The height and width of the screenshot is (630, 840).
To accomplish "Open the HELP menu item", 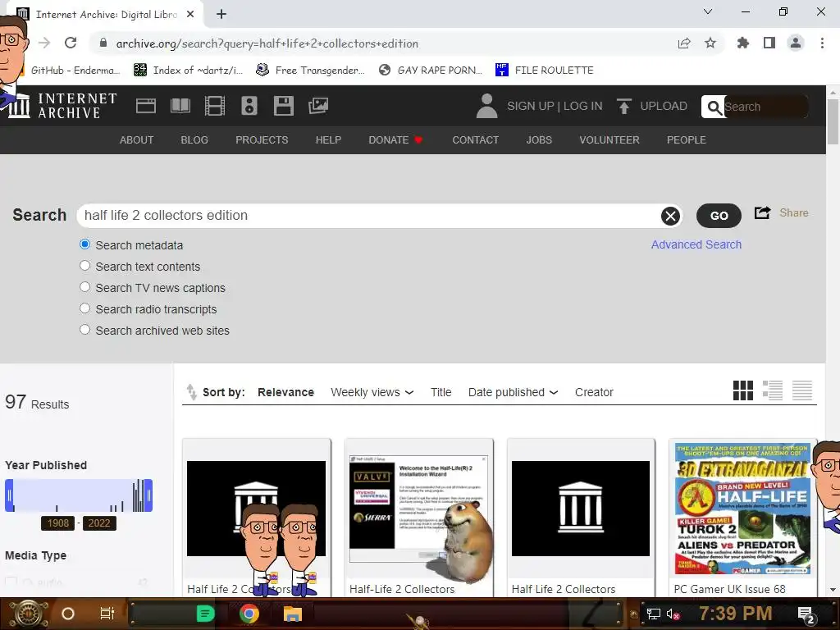I will pyautogui.click(x=328, y=139).
